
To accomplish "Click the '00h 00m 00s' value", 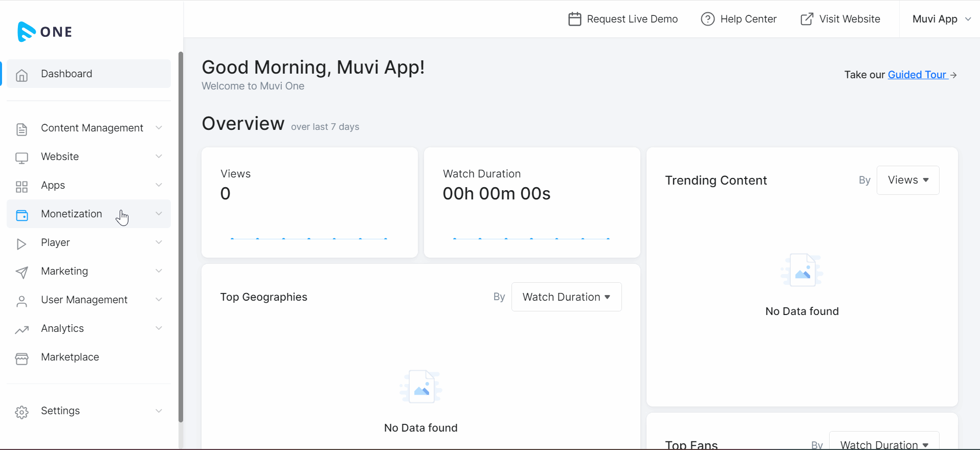I will click(497, 194).
